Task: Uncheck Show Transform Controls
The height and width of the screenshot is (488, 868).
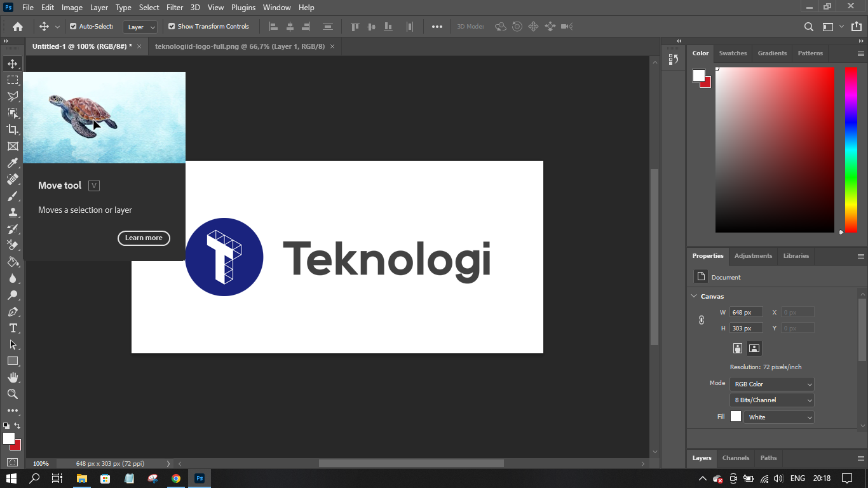Action: pos(172,27)
